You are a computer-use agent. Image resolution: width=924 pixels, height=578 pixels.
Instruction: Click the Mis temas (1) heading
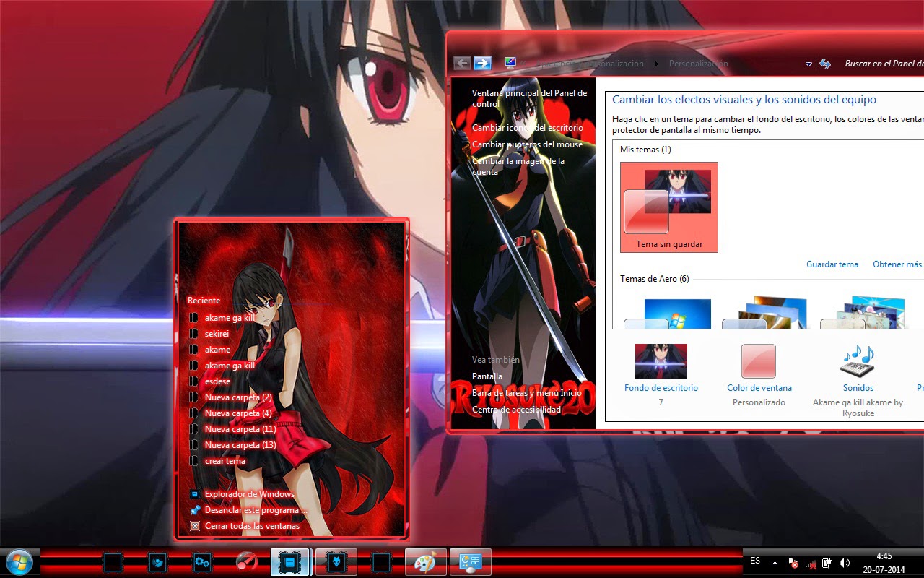click(x=645, y=150)
